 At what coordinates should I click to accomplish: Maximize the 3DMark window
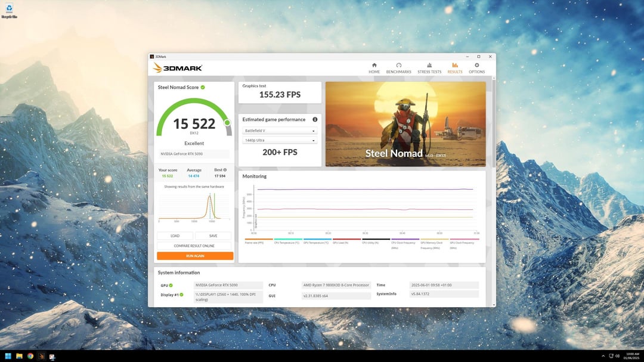pos(478,57)
